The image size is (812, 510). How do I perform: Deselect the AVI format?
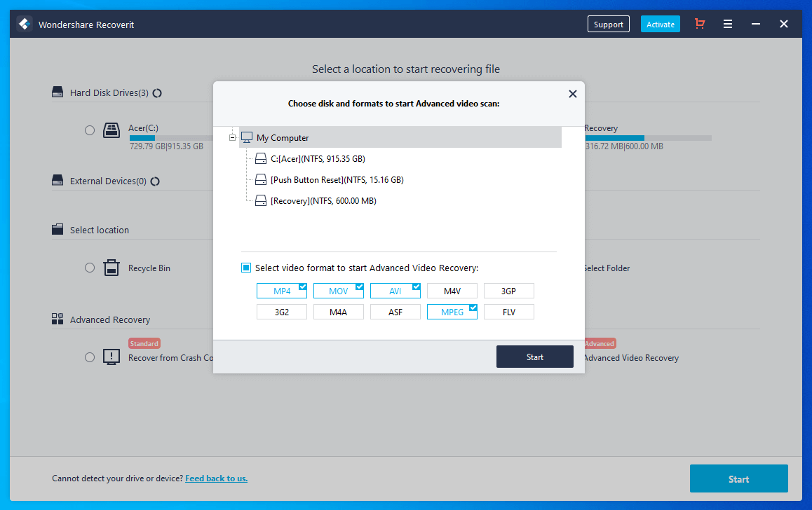pos(395,291)
